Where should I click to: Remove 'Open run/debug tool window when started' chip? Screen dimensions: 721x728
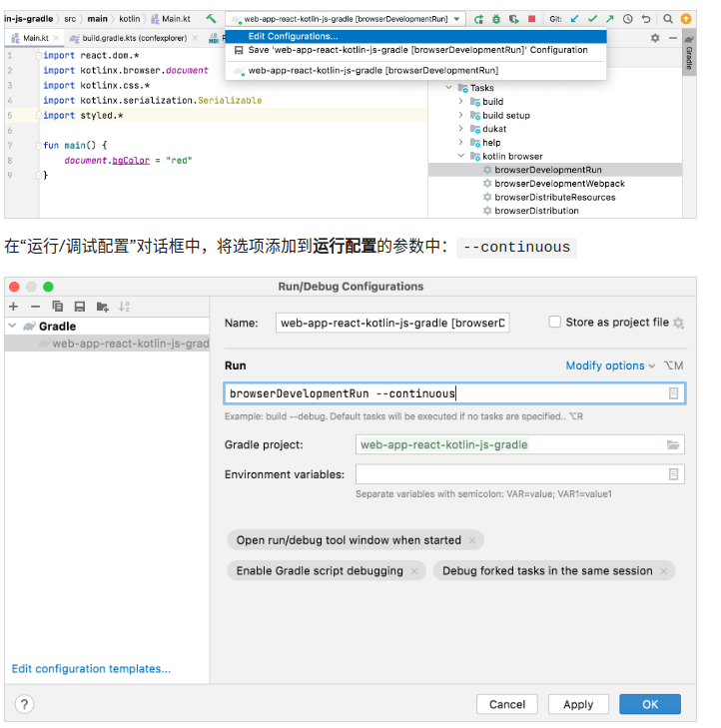point(472,540)
